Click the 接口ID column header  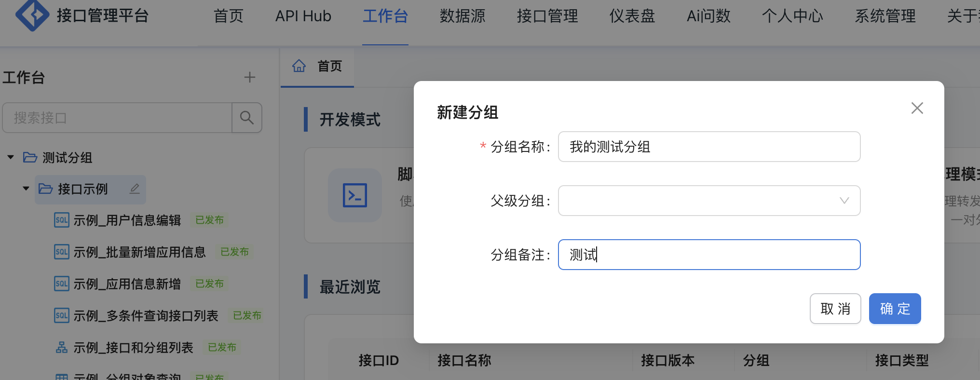379,360
